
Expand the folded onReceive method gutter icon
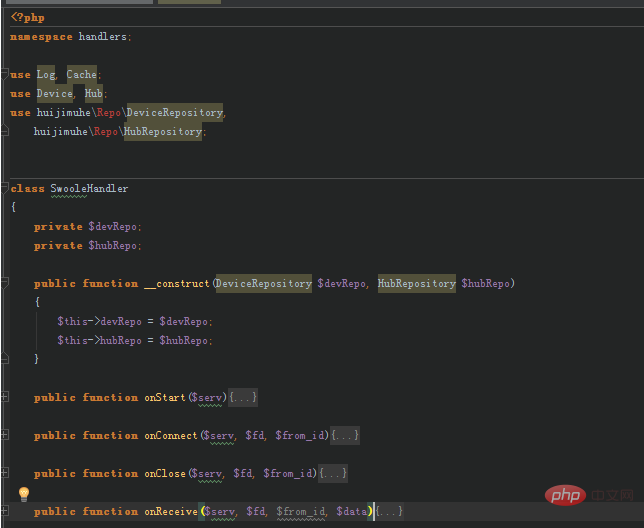5,510
